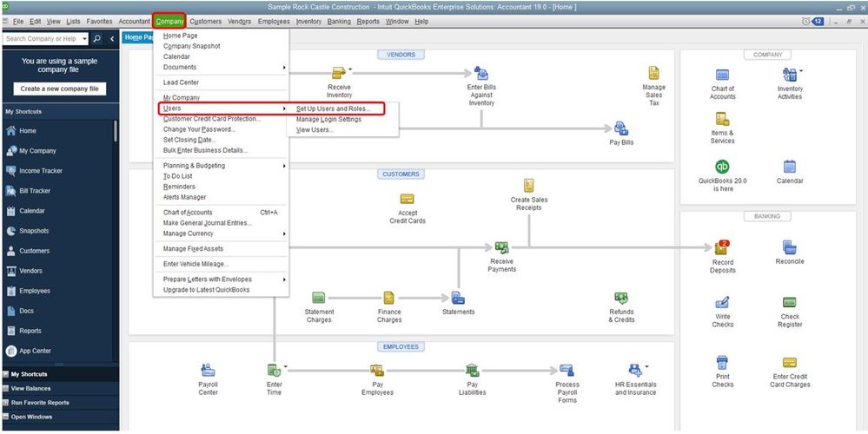Open the Accountant menu
Screen dimensions: 868x434
coord(135,22)
